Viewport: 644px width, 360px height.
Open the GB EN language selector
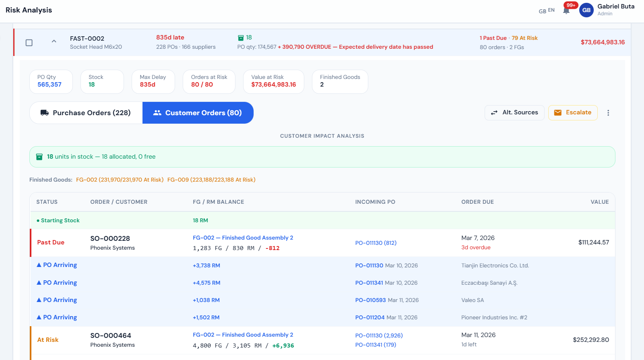547,11
